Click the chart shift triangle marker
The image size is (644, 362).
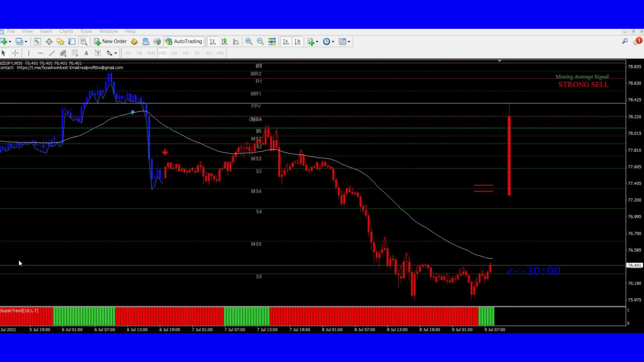coord(500,61)
